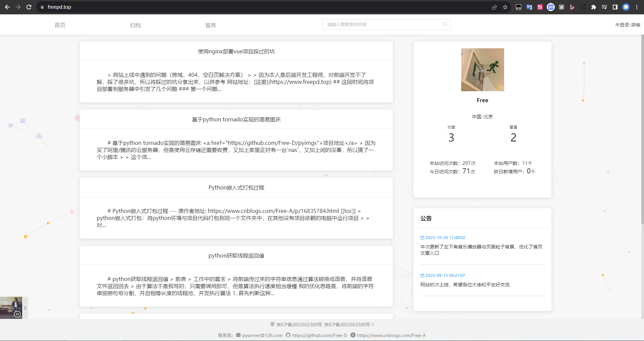Click the calendar icon beside 2023-09-15
The height and width of the screenshot is (341, 644).
point(422,276)
